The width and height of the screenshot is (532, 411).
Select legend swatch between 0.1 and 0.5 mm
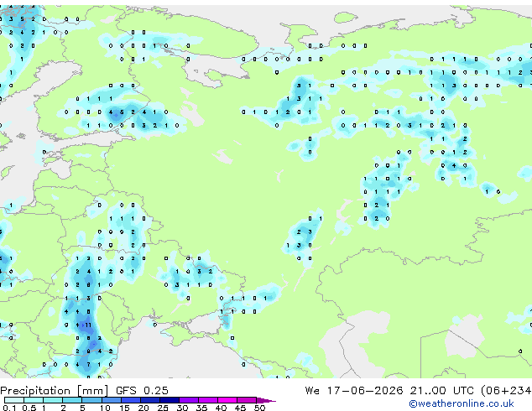(x=14, y=400)
